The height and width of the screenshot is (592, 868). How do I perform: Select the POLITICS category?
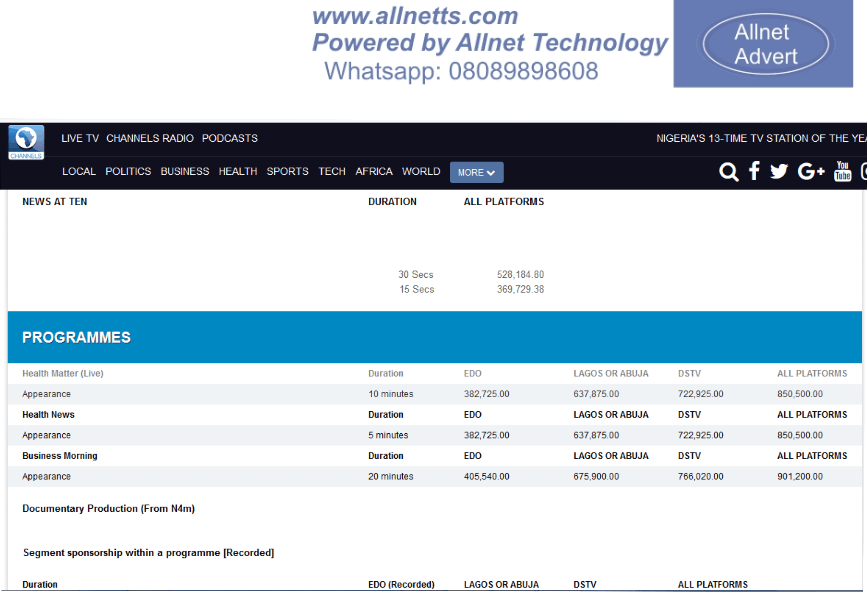pyautogui.click(x=128, y=171)
